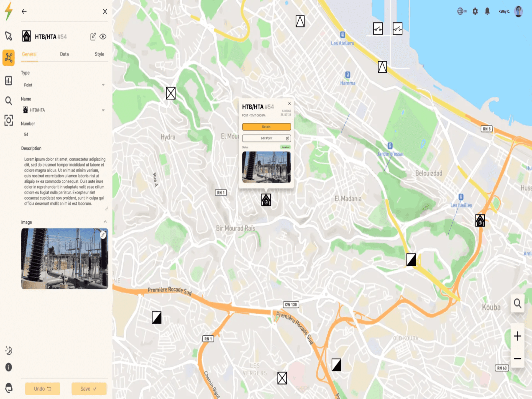532x399 pixels.
Task: Click the Edit Point button
Action: pos(267,138)
